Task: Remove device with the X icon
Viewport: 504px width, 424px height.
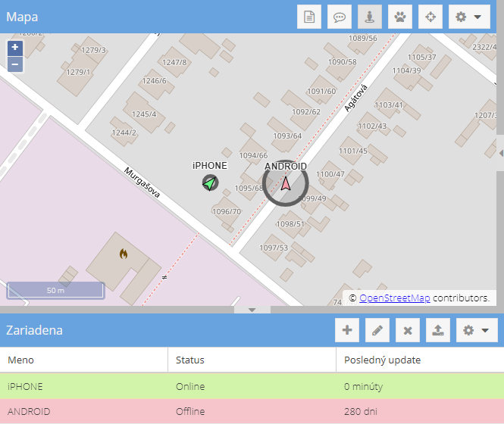Action: tap(408, 330)
